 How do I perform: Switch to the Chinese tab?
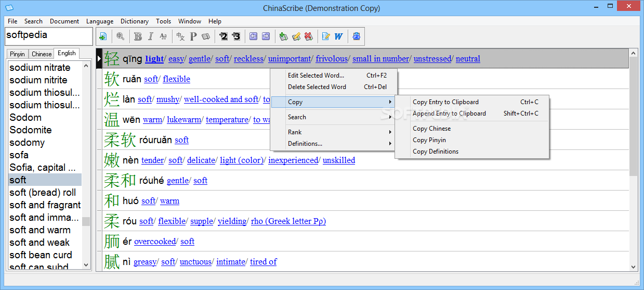pyautogui.click(x=42, y=54)
